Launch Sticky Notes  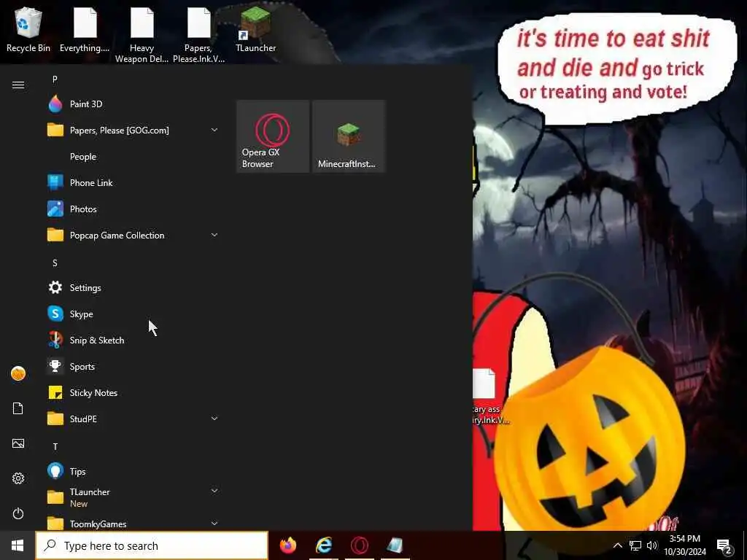[x=133, y=392]
